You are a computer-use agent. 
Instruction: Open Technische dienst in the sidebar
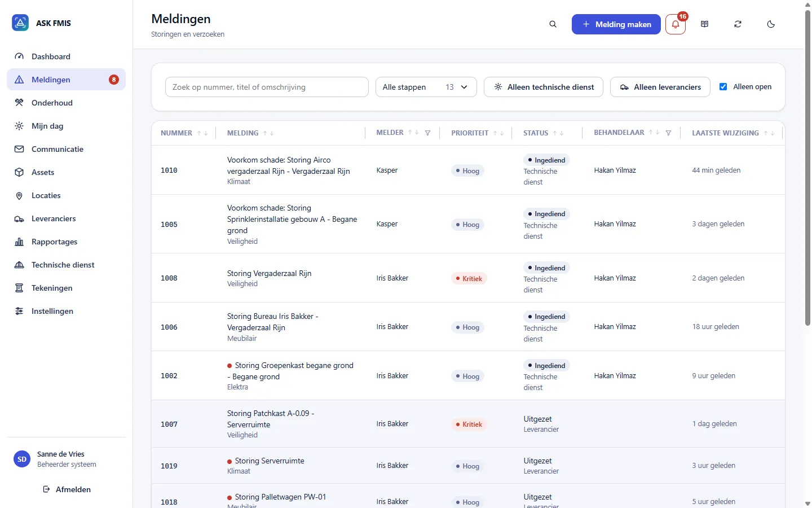(x=66, y=265)
